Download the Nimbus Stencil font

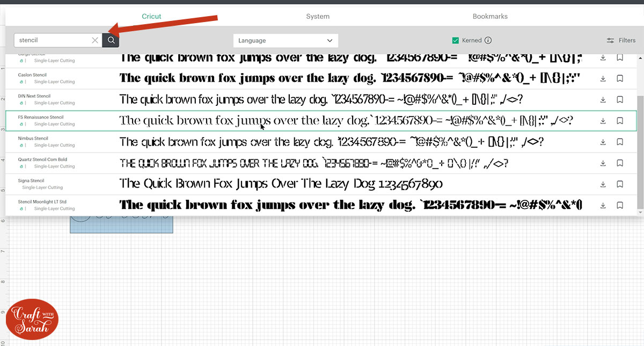(x=603, y=142)
